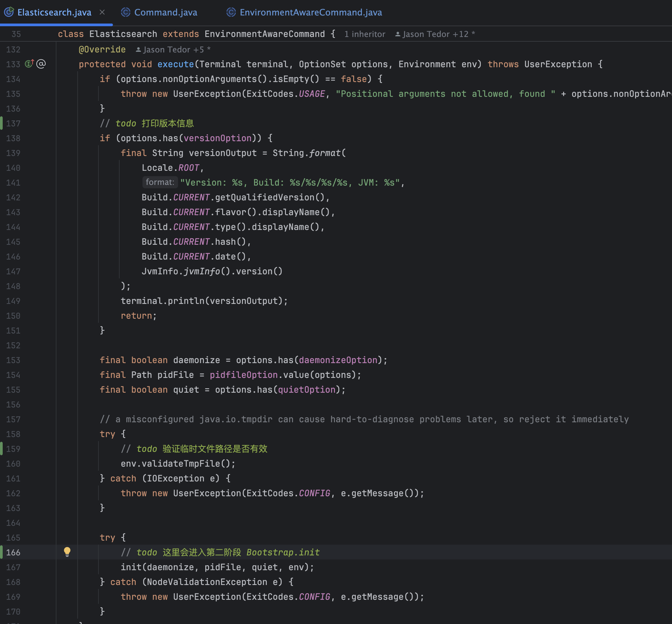Click 'daemonizeOption' on line 153

tap(338, 360)
